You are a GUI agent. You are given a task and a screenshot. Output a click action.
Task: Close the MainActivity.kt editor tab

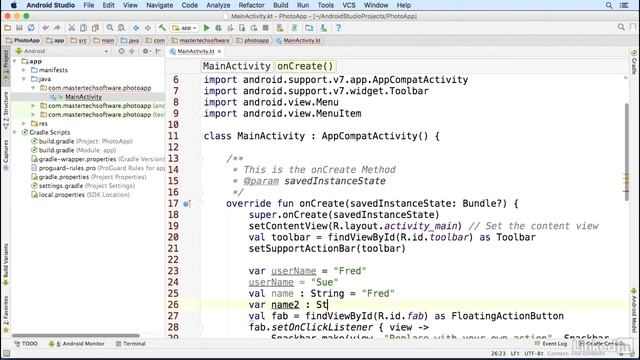pyautogui.click(x=220, y=51)
